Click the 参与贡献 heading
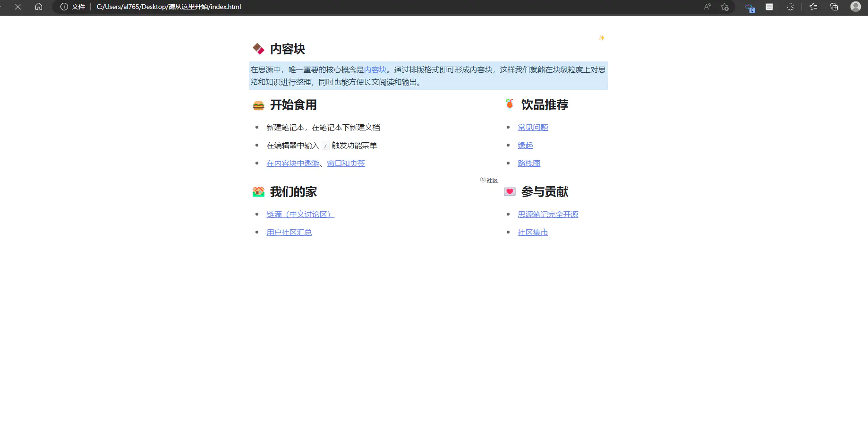Viewport: 868px width, 432px height. click(x=545, y=192)
